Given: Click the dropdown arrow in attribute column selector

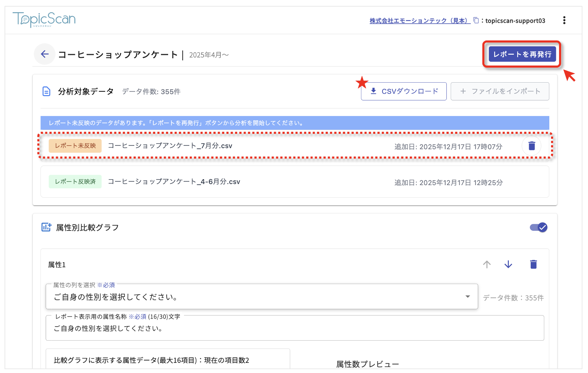Looking at the screenshot, I should [468, 297].
